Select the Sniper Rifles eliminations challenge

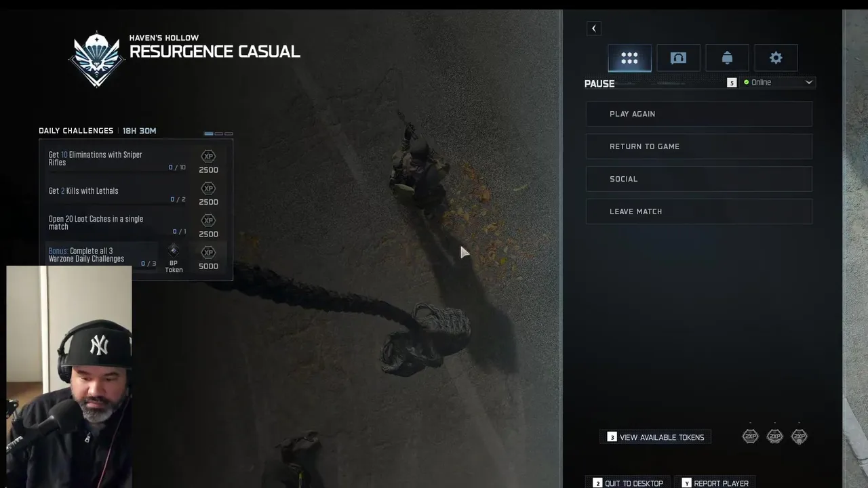pos(117,161)
